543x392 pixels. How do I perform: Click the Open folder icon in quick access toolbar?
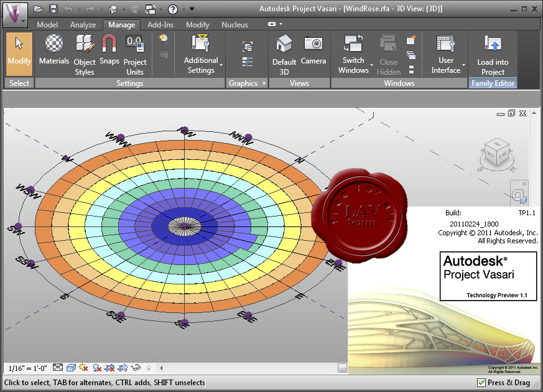click(x=38, y=9)
